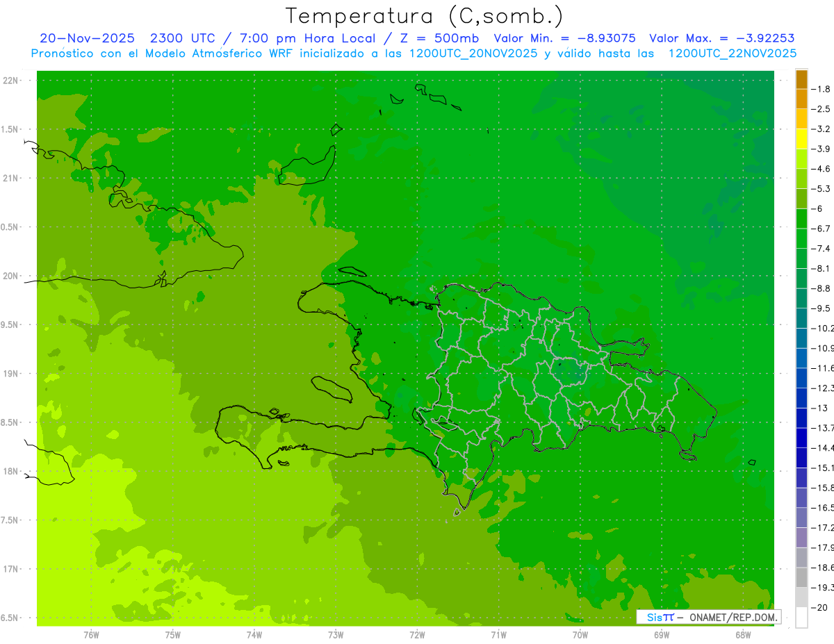Viewport: 834px width, 644px height.
Task: Pick the legend swatch between -2.5 and -3.2
Action: (x=801, y=119)
